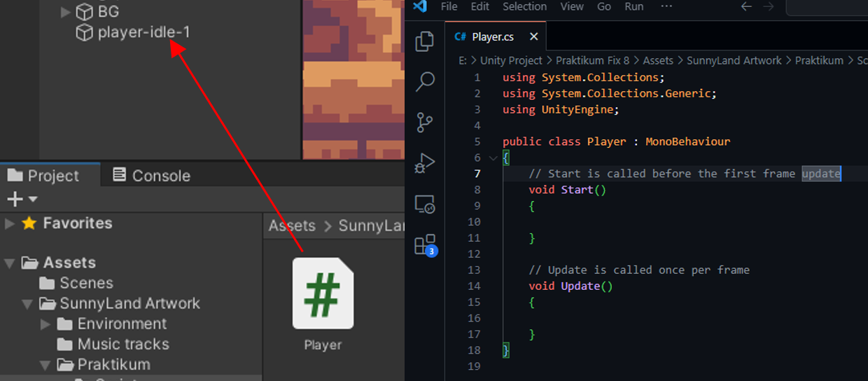The image size is (868, 381).
Task: Click the cube icon beside BG
Action: [x=85, y=12]
